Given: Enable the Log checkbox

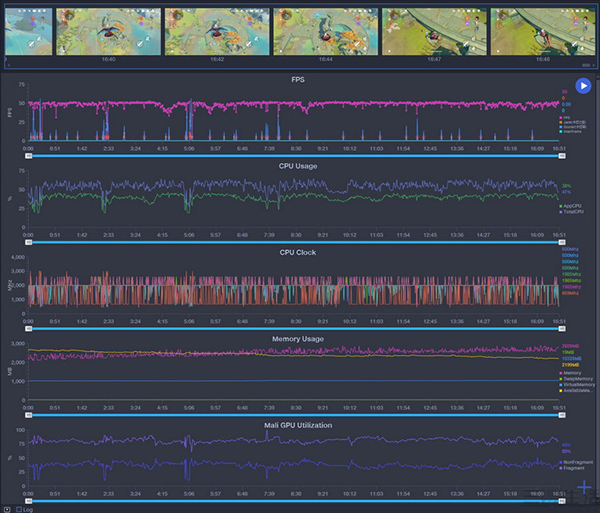Looking at the screenshot, I should (19, 508).
